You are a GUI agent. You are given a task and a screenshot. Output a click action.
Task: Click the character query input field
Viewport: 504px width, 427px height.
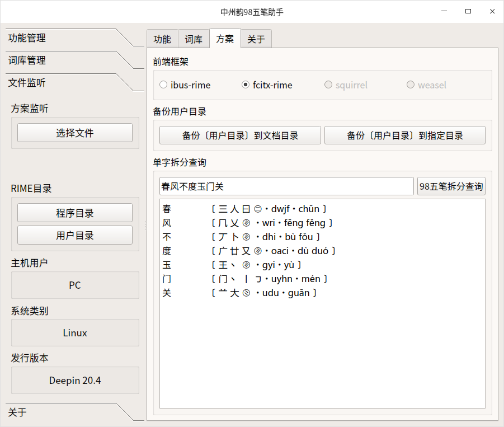[x=285, y=186]
